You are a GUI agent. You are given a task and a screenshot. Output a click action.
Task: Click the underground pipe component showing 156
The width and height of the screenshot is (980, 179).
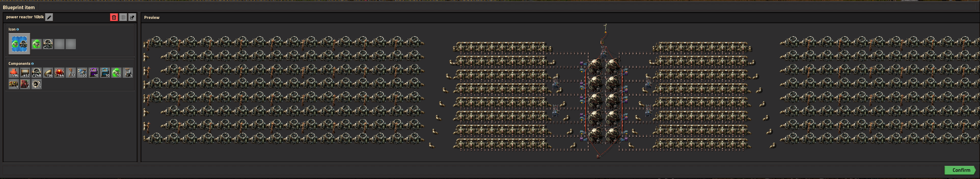pos(48,73)
